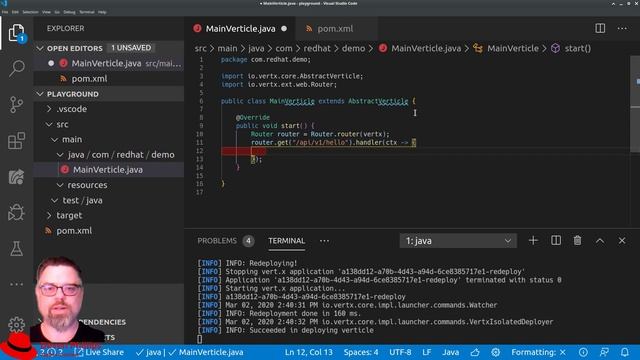Open pom.xml in the playground tree

109,231
